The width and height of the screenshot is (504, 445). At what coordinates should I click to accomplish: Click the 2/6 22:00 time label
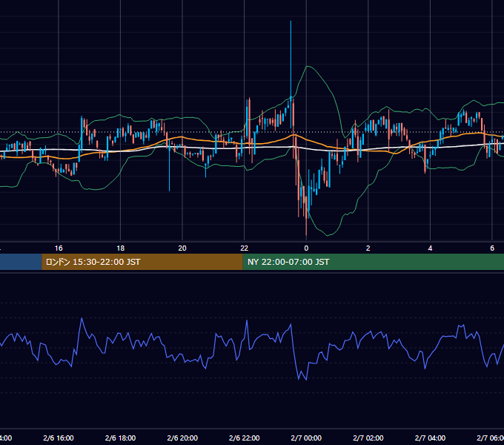click(x=245, y=438)
